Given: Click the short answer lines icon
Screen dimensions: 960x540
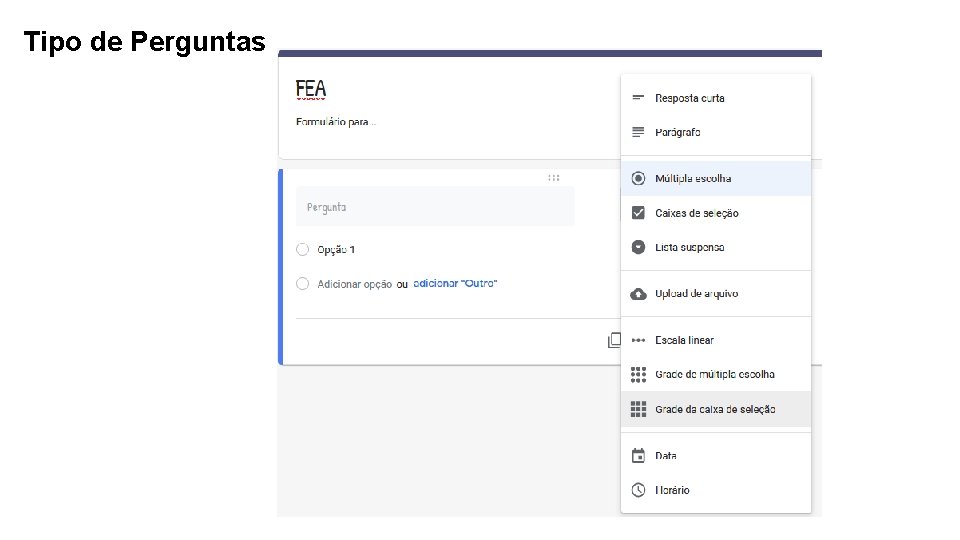Looking at the screenshot, I should click(x=638, y=97).
